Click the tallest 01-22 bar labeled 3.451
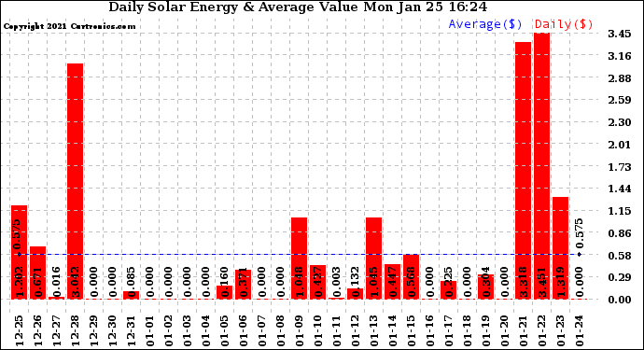Screen dimensions: 644x350 pos(541,165)
